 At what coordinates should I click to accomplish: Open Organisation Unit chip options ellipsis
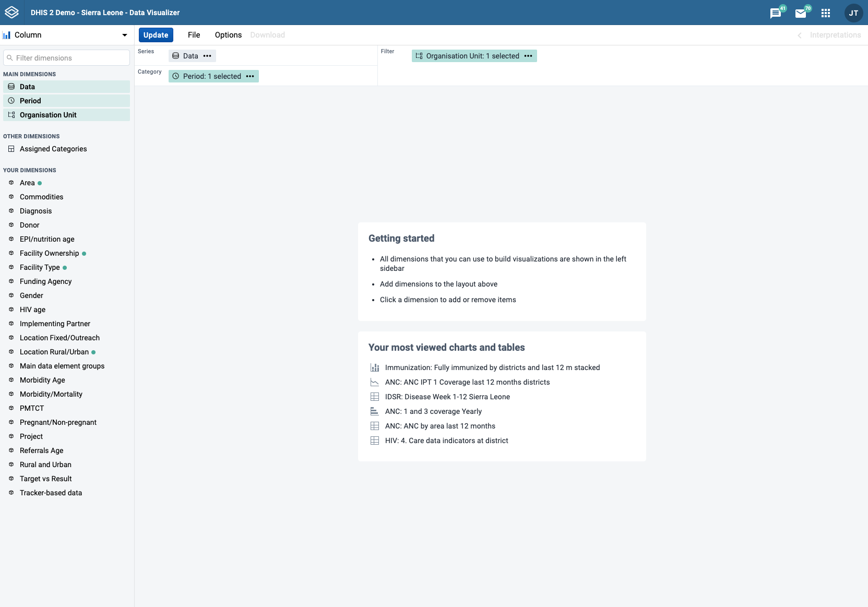click(528, 56)
